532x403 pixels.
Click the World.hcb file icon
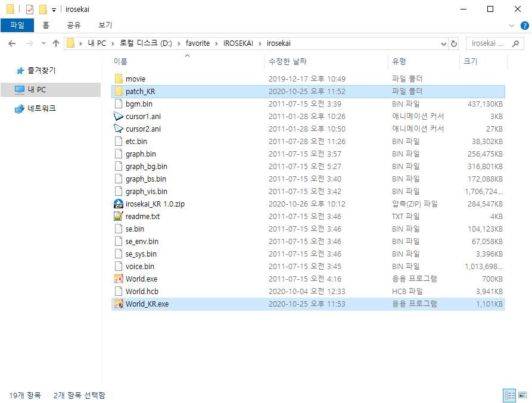pyautogui.click(x=119, y=292)
